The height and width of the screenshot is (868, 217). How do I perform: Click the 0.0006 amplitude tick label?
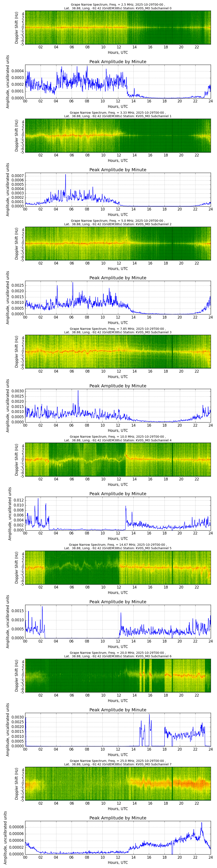tap(18, 180)
